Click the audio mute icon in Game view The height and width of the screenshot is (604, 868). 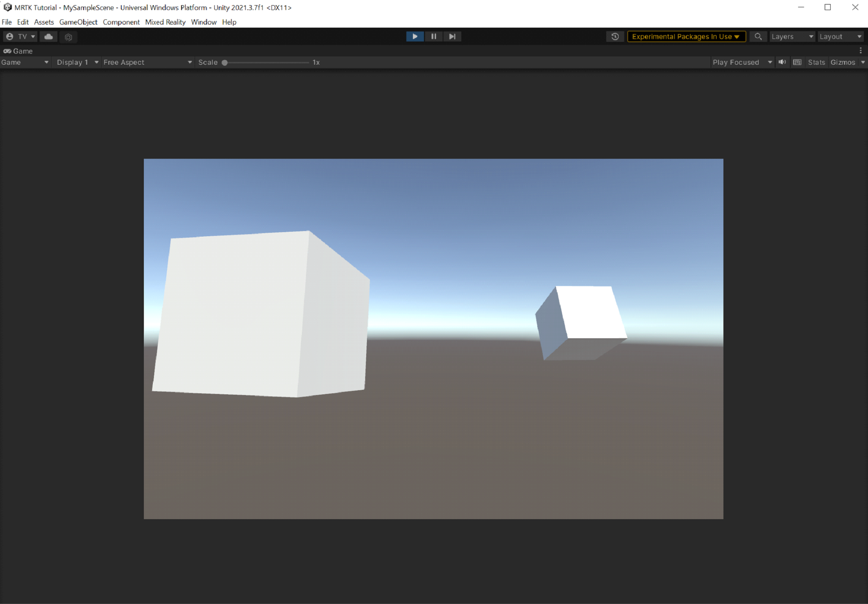point(783,62)
